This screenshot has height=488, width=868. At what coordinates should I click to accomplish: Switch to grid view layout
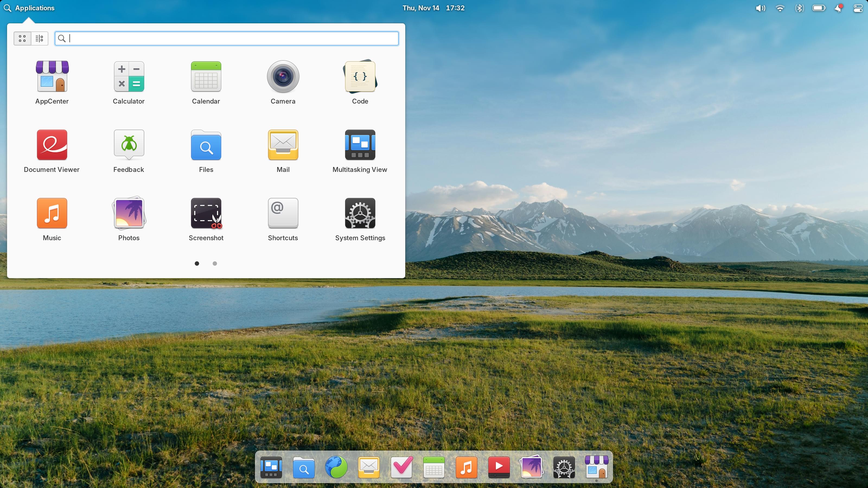click(22, 38)
